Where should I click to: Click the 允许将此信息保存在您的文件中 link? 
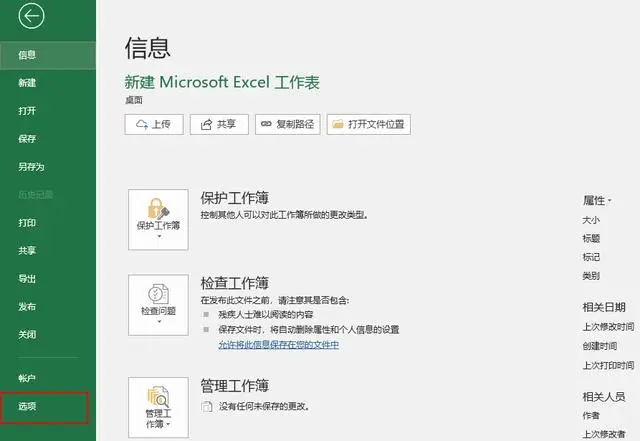[279, 345]
